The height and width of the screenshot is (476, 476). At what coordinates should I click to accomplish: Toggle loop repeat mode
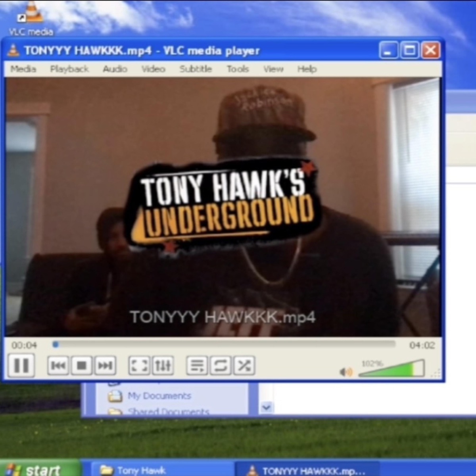[x=221, y=365]
